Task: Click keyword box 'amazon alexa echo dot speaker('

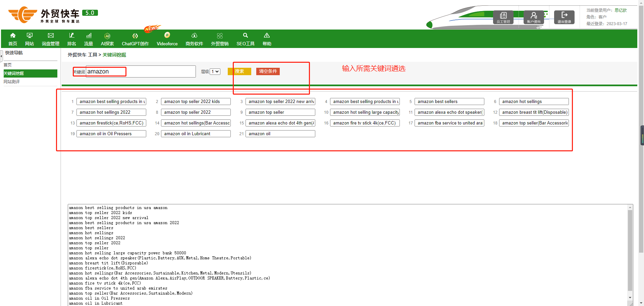Action: point(449,112)
